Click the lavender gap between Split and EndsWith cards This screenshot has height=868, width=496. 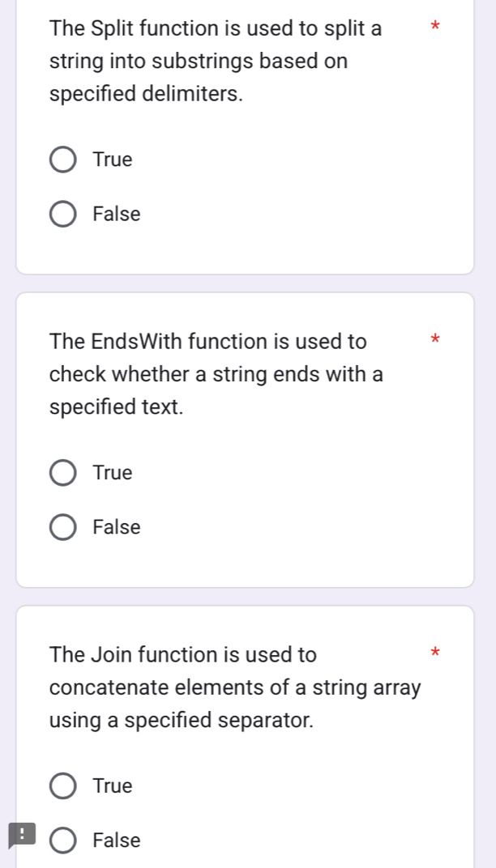[245, 283]
